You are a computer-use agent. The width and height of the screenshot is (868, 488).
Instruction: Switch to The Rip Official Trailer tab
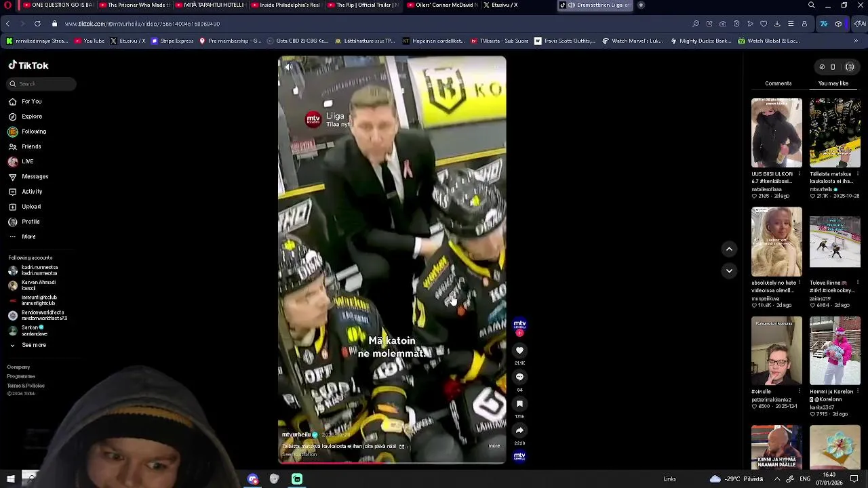[363, 5]
